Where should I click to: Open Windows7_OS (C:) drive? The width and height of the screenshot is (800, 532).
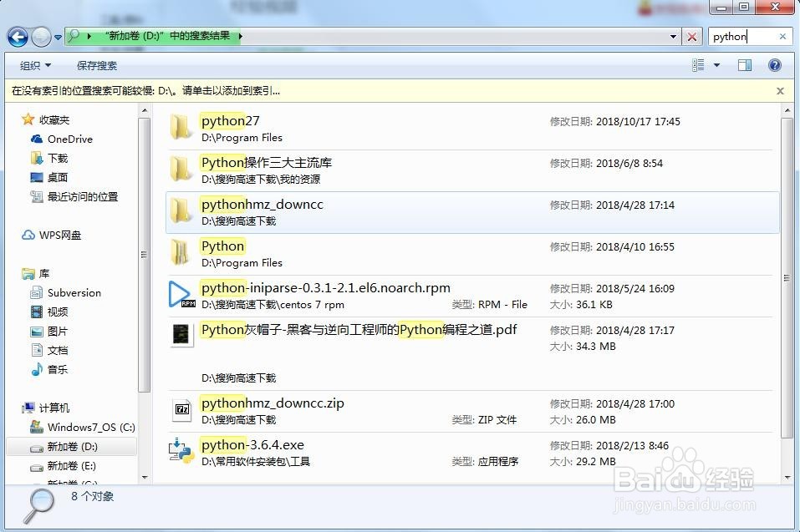(82, 427)
